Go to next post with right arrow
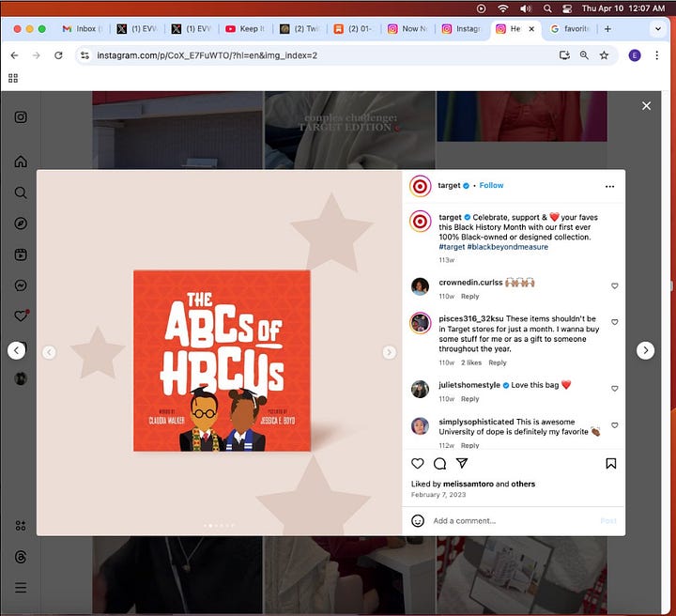 pos(645,350)
